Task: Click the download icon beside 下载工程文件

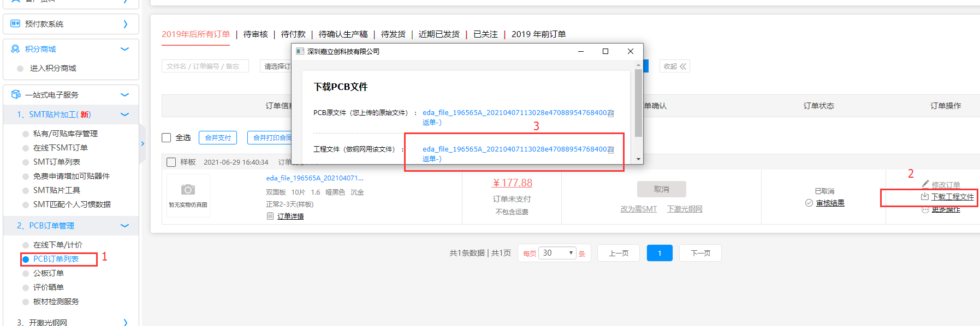Action: (925, 197)
